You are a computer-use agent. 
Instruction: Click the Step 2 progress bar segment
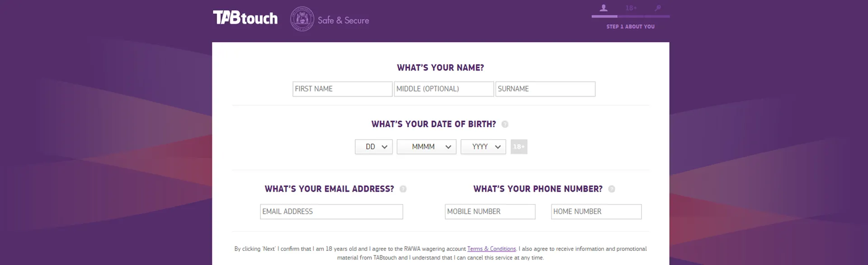pyautogui.click(x=631, y=16)
